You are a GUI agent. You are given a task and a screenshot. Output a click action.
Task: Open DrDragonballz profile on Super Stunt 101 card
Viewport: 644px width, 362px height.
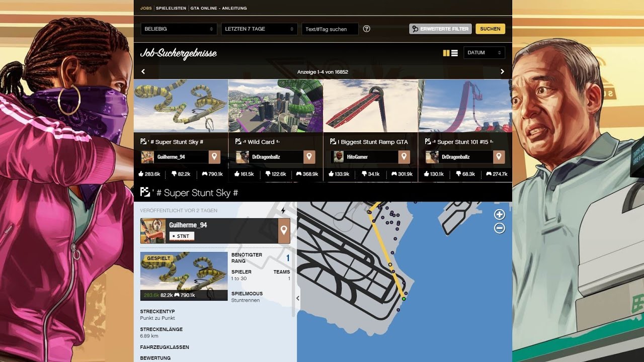point(458,157)
